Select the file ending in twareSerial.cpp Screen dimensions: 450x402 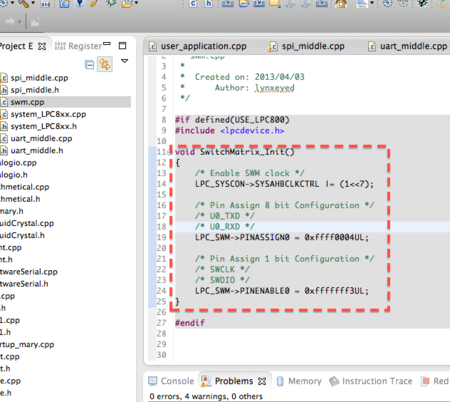29,272
